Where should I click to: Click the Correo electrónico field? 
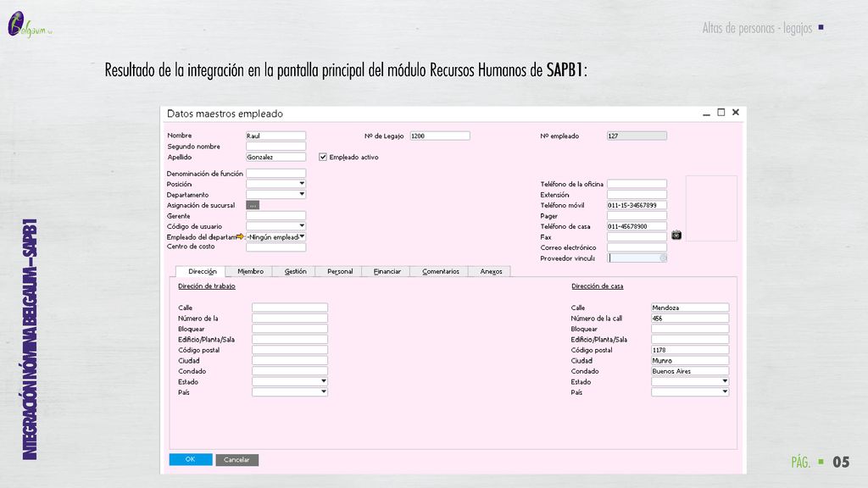(x=637, y=247)
